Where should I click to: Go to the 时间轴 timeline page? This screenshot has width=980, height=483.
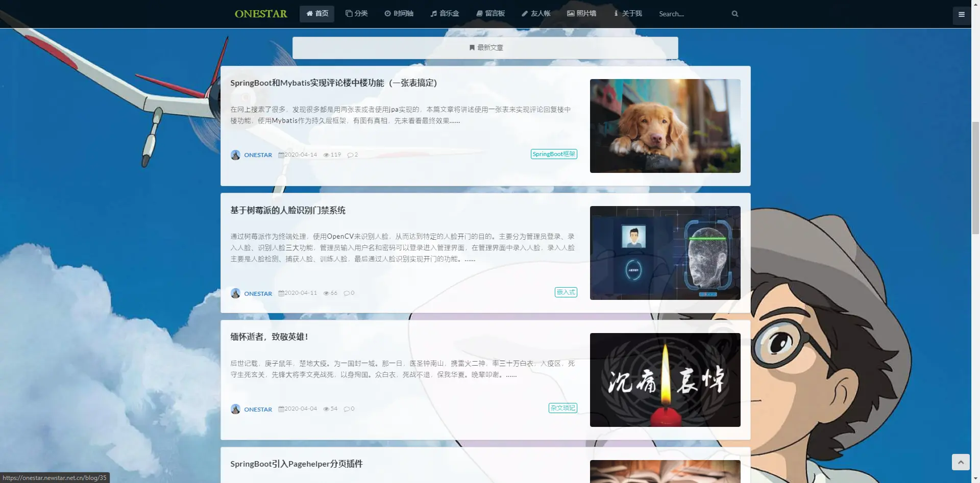pos(399,14)
